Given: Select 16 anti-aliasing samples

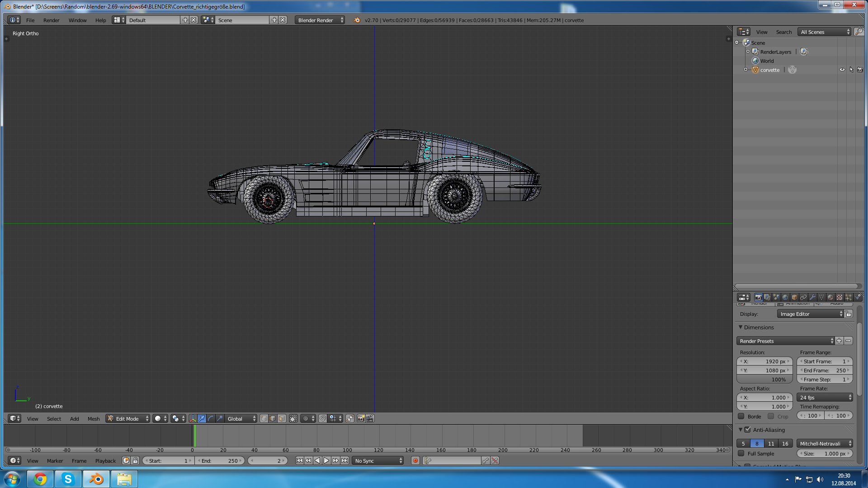Looking at the screenshot, I should (x=785, y=443).
